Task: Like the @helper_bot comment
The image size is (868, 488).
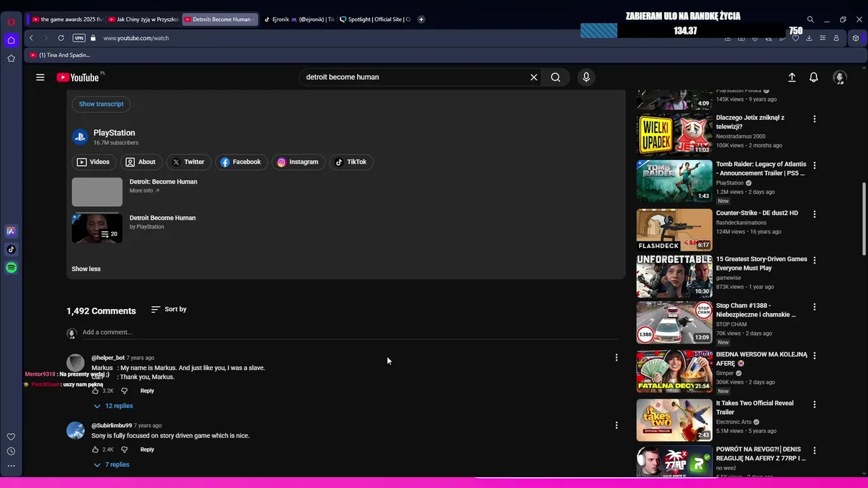Action: pyautogui.click(x=96, y=391)
